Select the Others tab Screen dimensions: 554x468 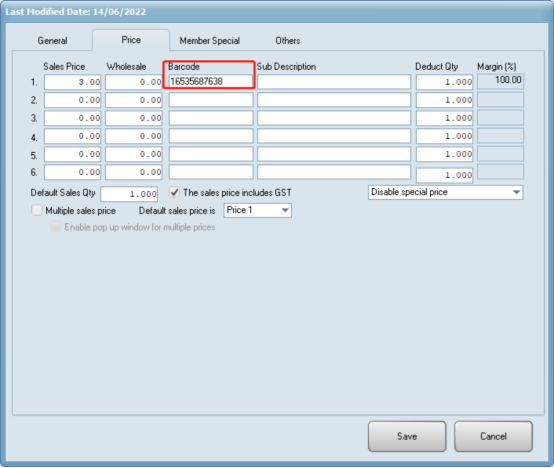[x=288, y=41]
